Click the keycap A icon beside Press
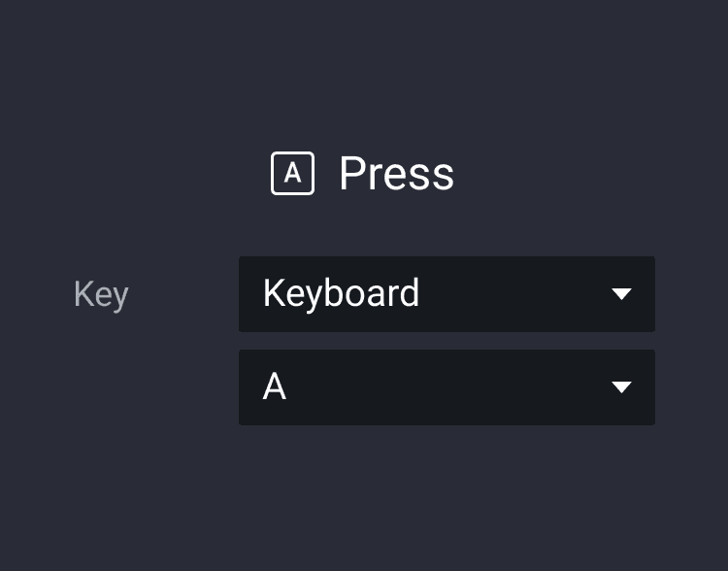This screenshot has width=728, height=571. pyautogui.click(x=292, y=174)
